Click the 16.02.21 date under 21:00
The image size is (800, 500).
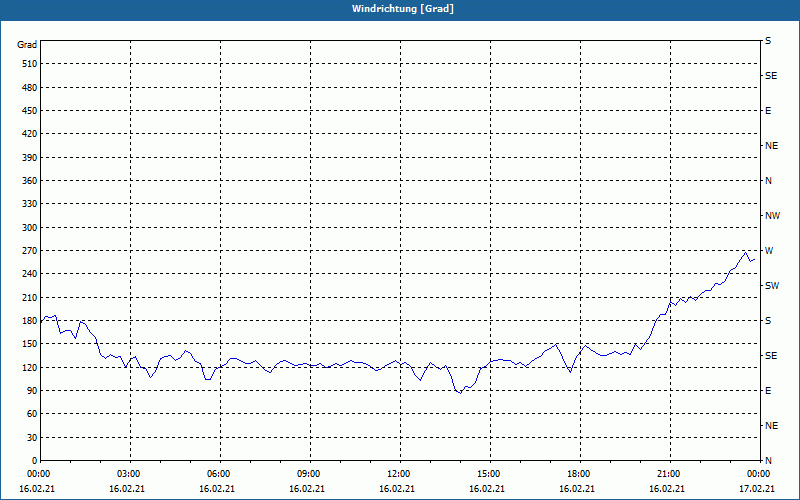click(x=667, y=489)
